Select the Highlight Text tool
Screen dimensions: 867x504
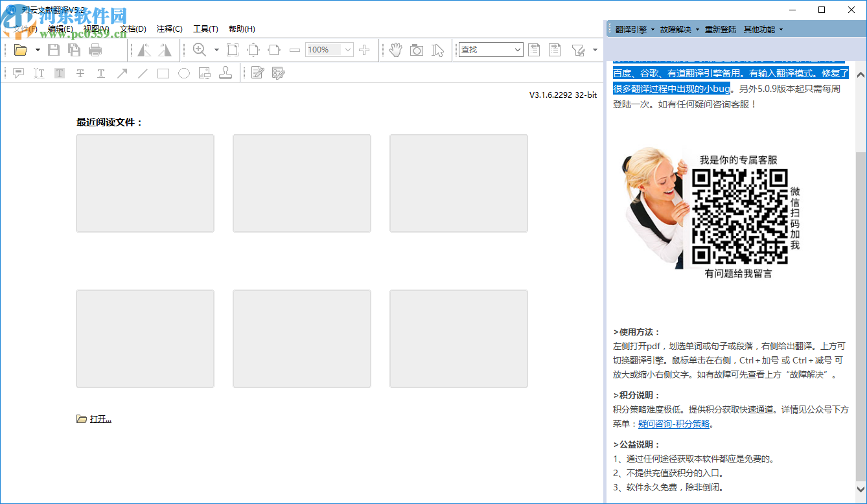(60, 73)
